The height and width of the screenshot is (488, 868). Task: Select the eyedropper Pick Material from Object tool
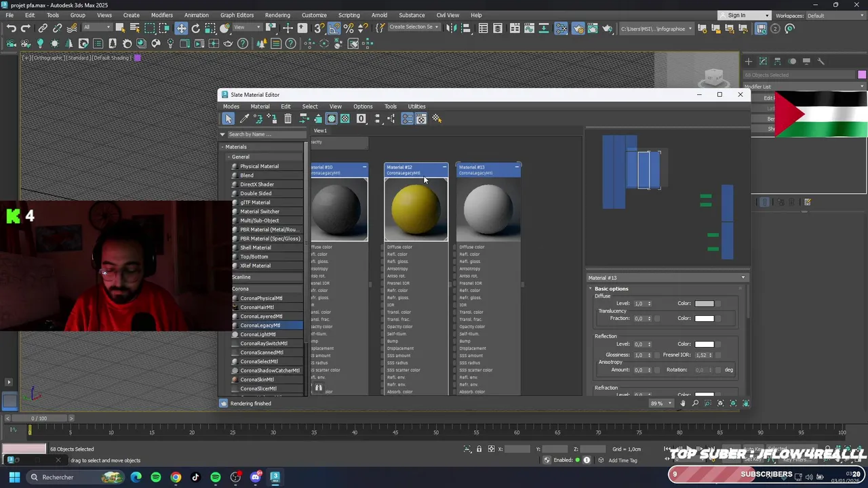(x=244, y=119)
